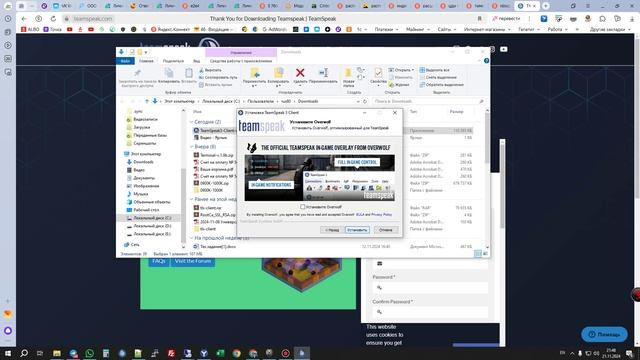Click the browser back arrow
The width and height of the screenshot is (640, 360).
click(24, 19)
